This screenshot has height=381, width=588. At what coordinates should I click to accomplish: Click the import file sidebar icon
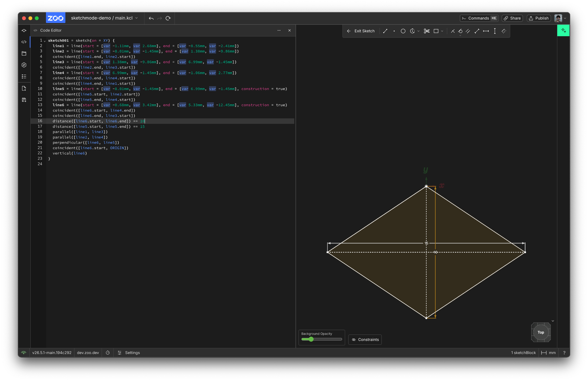24,88
